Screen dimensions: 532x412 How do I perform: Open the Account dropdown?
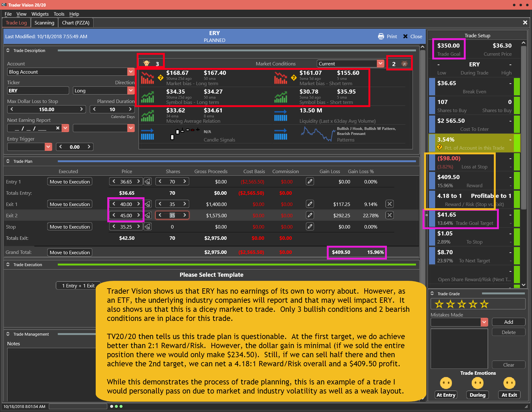tap(131, 72)
